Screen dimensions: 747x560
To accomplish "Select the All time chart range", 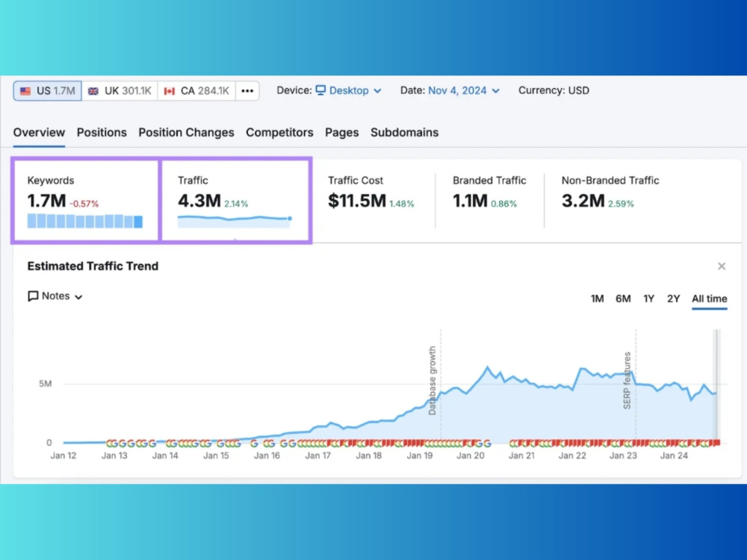I will click(x=710, y=299).
